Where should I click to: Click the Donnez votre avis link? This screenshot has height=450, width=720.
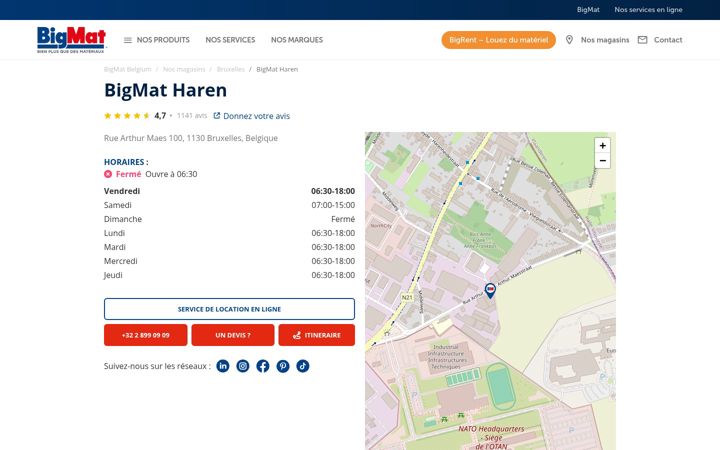pos(256,116)
